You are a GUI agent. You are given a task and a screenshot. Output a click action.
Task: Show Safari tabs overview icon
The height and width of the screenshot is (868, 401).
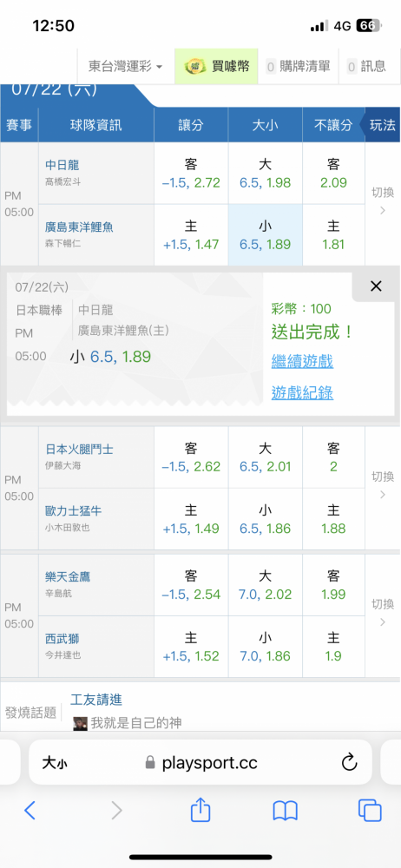coord(370,811)
